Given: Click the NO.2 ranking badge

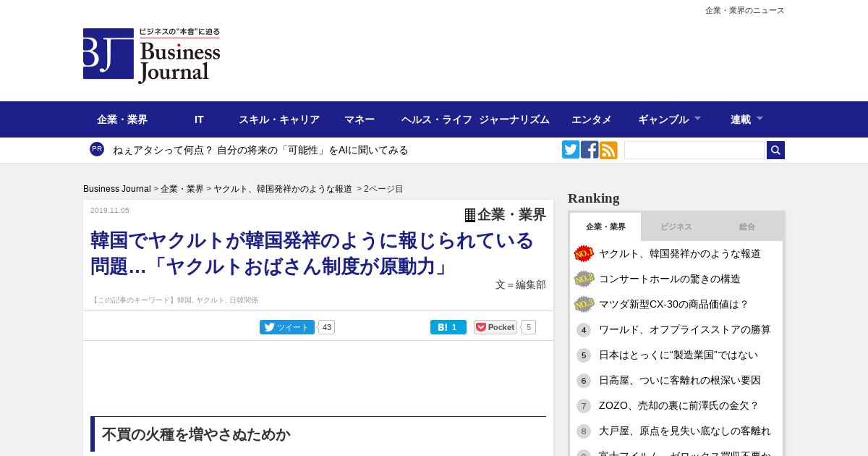Looking at the screenshot, I should pos(584,279).
